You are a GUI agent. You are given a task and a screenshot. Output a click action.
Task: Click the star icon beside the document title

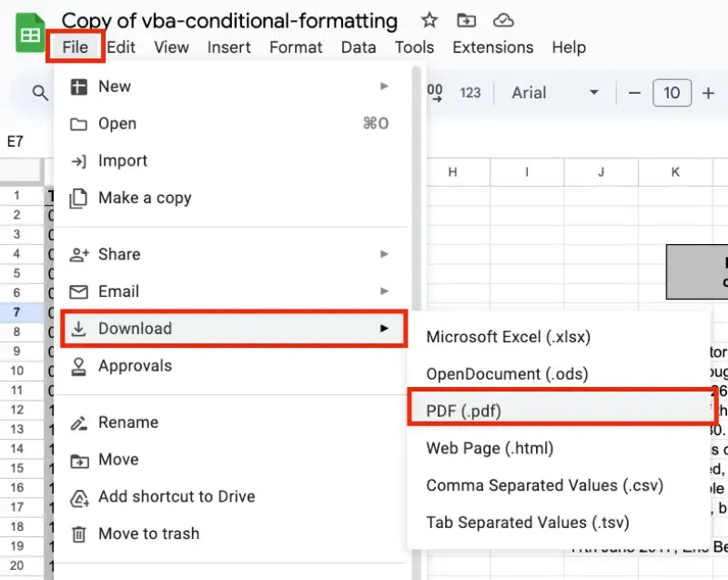click(x=430, y=20)
